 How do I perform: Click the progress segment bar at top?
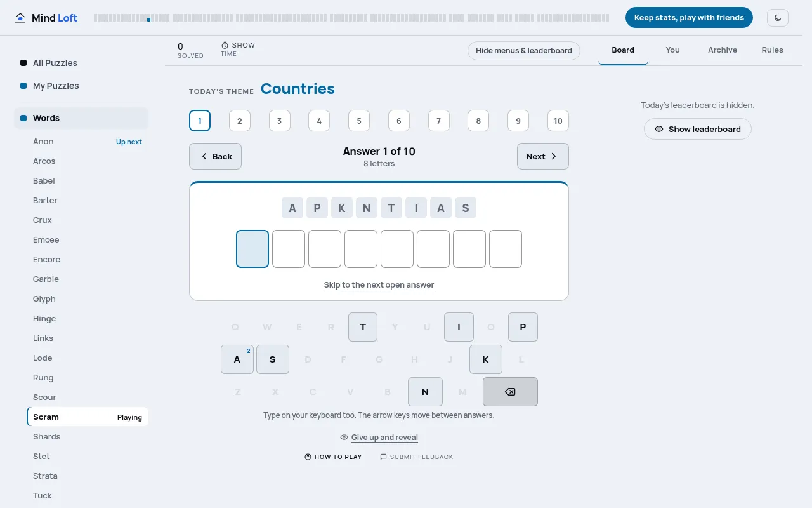coord(351,18)
